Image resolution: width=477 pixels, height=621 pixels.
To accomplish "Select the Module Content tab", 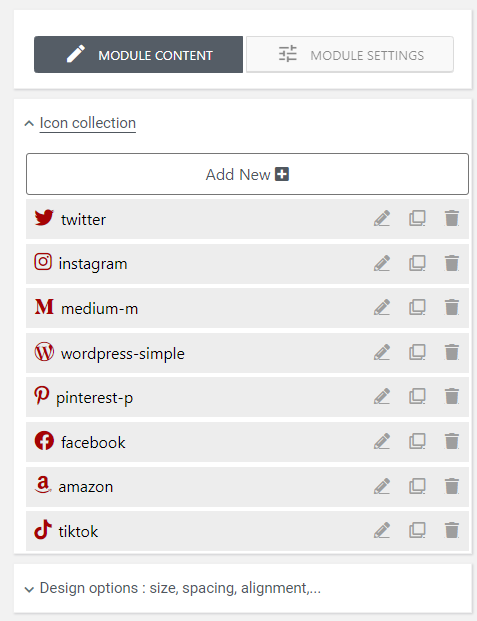I will (138, 55).
